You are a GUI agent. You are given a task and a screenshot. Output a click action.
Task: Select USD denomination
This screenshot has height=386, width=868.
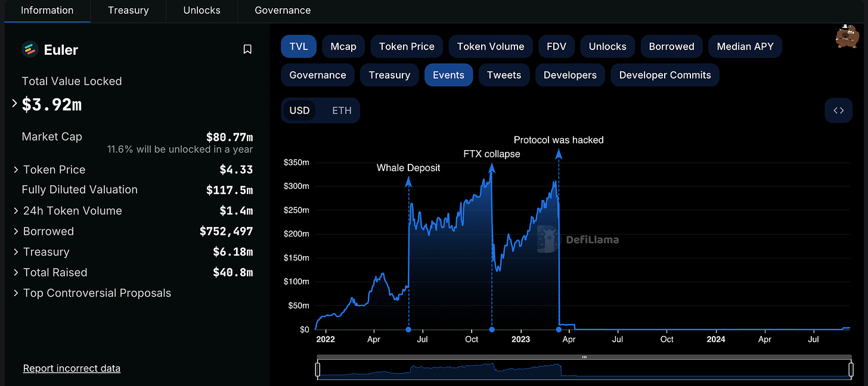299,110
